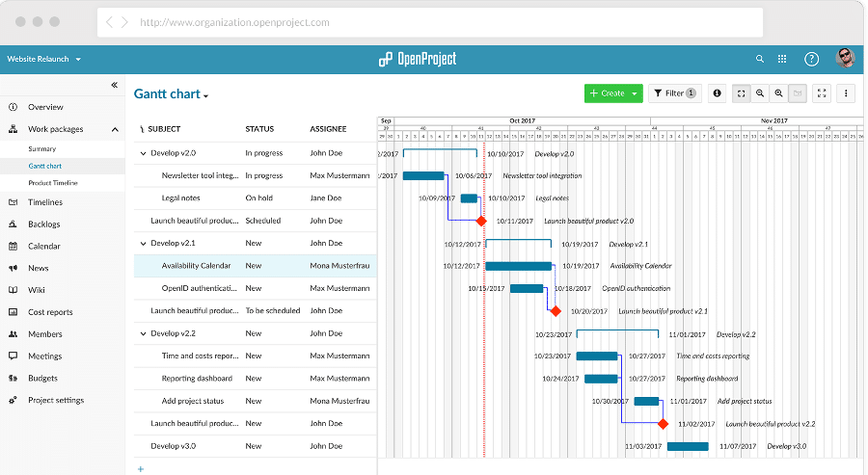This screenshot has height=475, width=868.
Task: Click the v2.2 launch milestone diamond
Action: click(663, 424)
